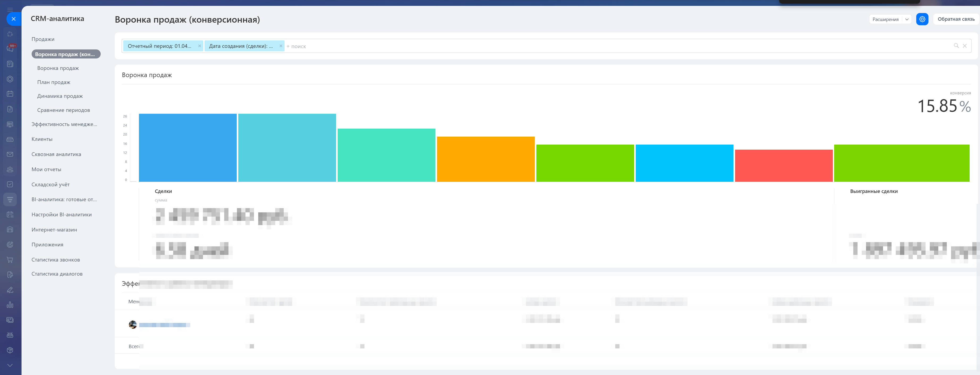The height and width of the screenshot is (375, 980).
Task: Open the document edit icon in left rail
Action: tap(10, 275)
